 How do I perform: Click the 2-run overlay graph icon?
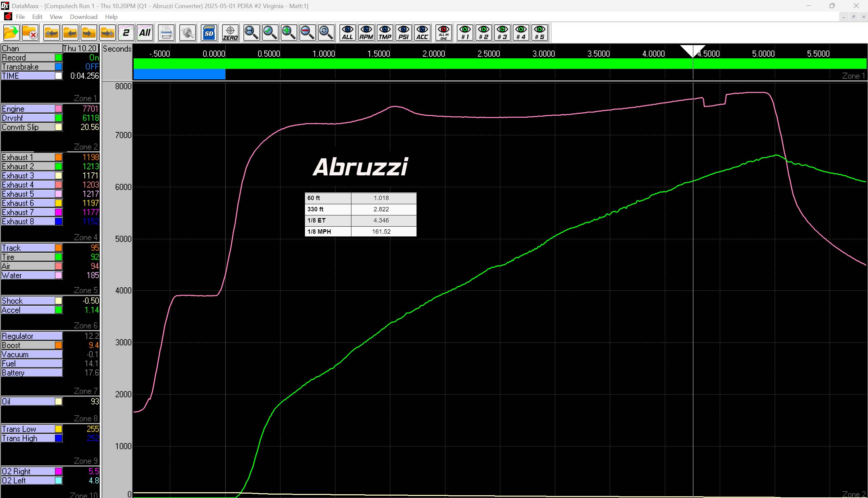126,33
